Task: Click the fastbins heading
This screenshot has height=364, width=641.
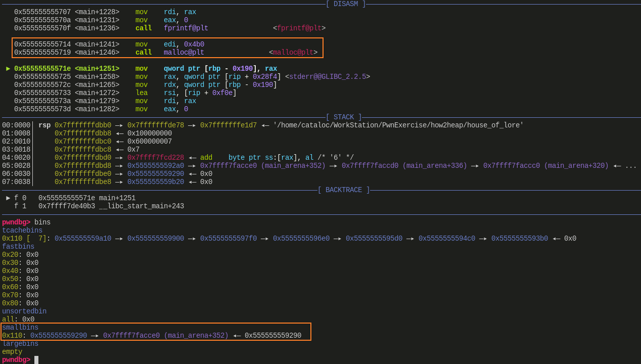Action: pyautogui.click(x=18, y=247)
